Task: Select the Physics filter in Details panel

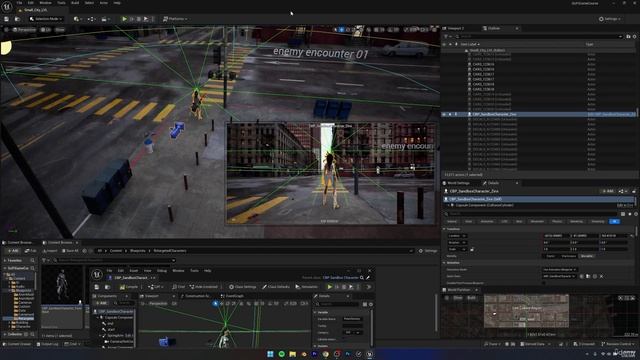Action: click(557, 221)
